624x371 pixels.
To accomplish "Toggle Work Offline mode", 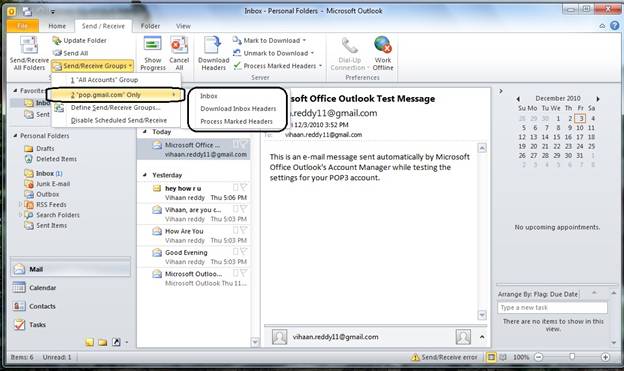I will coord(383,53).
